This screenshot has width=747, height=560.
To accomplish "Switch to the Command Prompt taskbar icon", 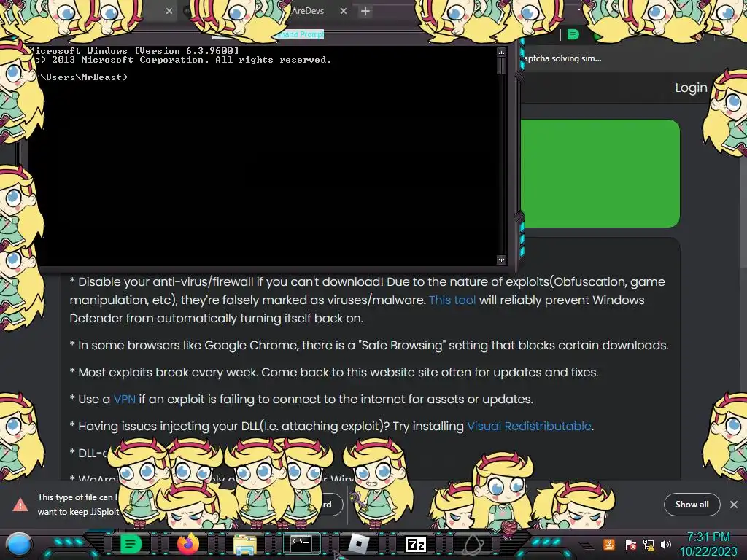I will [x=301, y=543].
